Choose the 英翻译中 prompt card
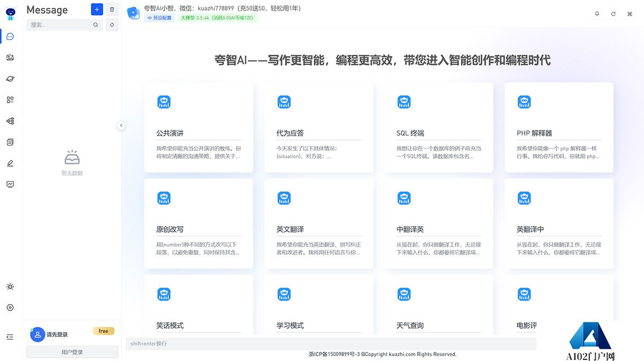644x361 pixels. click(559, 223)
